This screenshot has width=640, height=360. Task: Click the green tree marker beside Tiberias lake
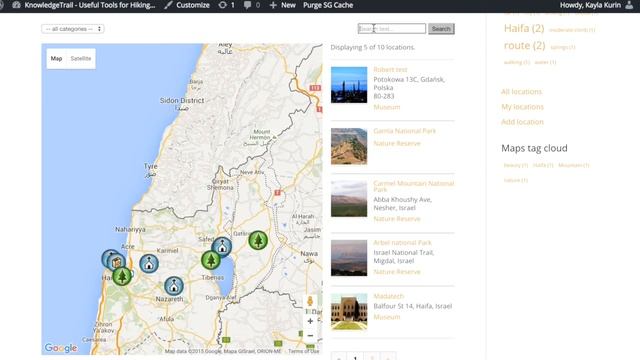click(x=211, y=260)
